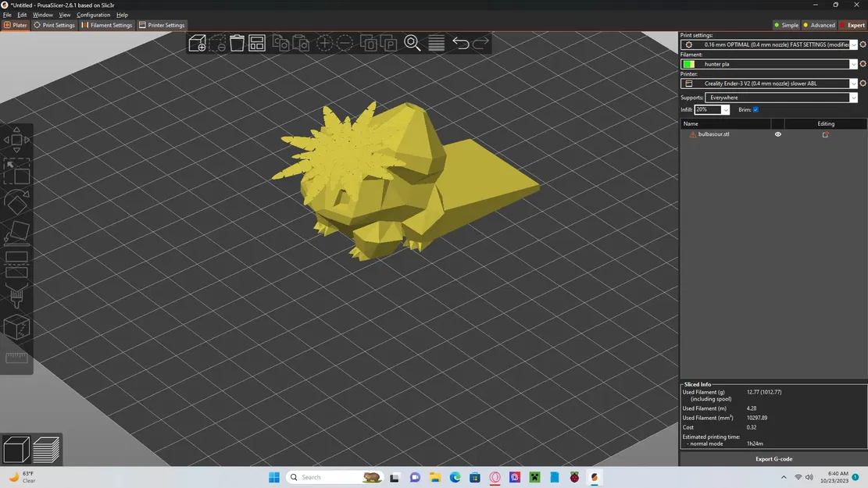Open the Help menu
The height and width of the screenshot is (488, 868).
click(x=122, y=15)
